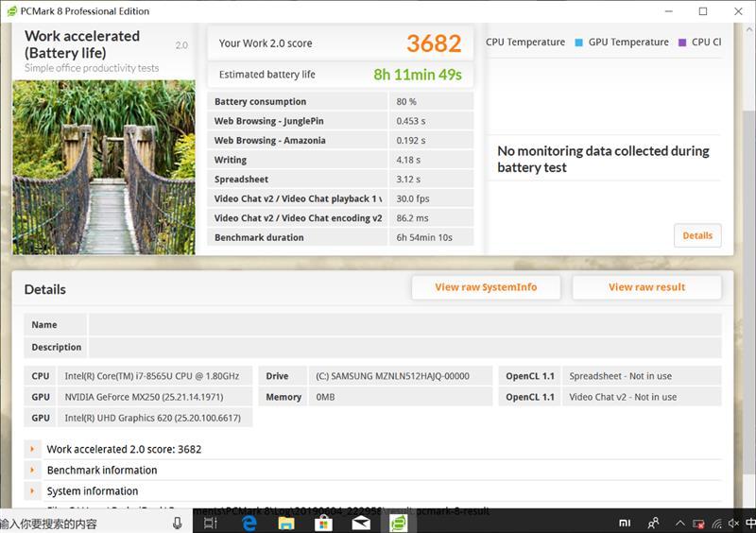Image resolution: width=756 pixels, height=533 pixels.
Task: Click the microphone icon in the search box
Action: [178, 523]
